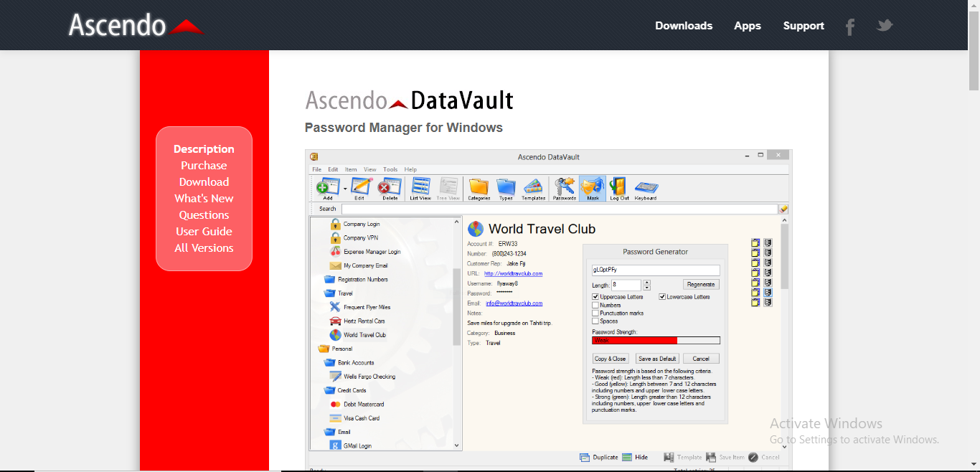Screen dimensions: 980x472
Task: Click the Ascendo logo in the header
Action: click(136, 25)
